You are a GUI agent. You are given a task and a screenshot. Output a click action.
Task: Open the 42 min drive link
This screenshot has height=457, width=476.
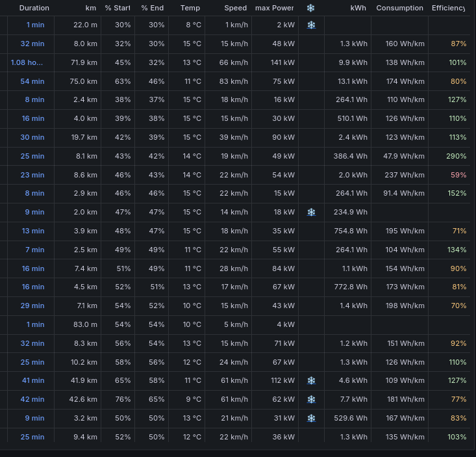point(32,399)
